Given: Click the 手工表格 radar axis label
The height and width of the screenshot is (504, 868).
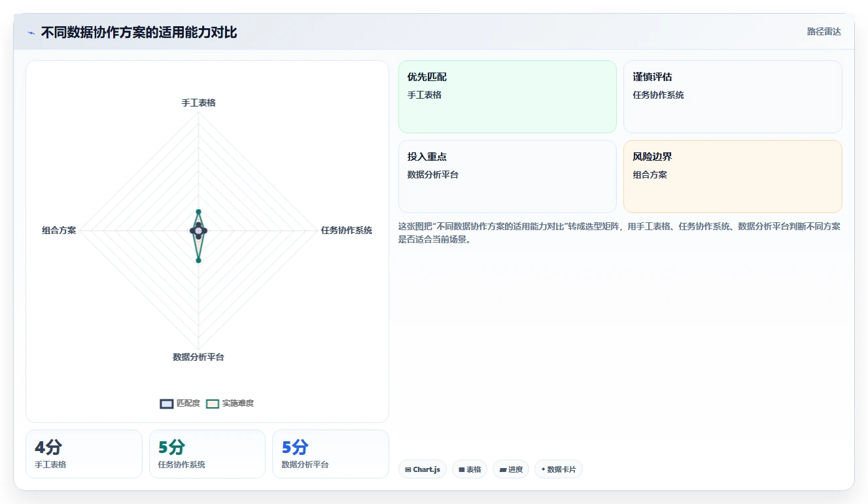Looking at the screenshot, I should [198, 103].
